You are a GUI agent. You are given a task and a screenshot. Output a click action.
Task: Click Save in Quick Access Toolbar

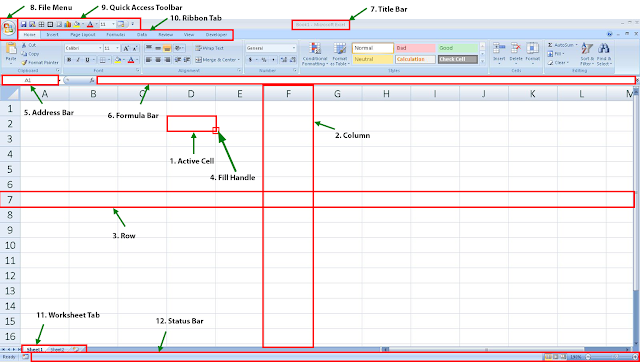pyautogui.click(x=24, y=24)
